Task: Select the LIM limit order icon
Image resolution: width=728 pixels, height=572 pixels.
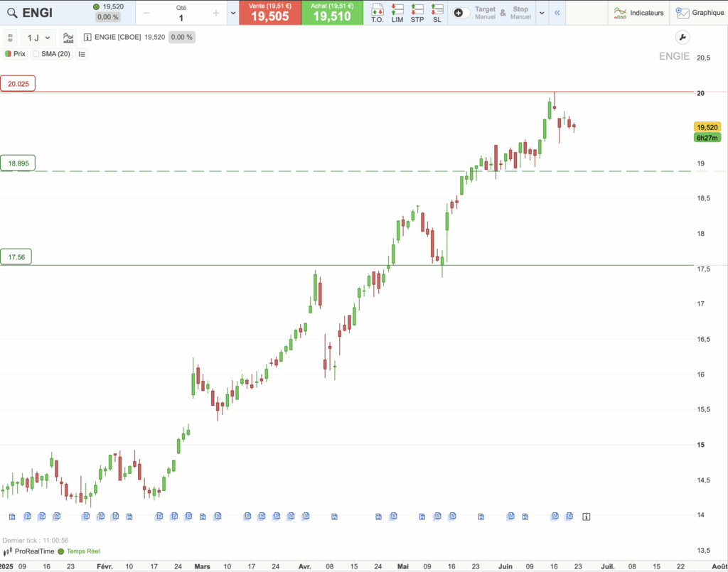Action: pyautogui.click(x=397, y=13)
